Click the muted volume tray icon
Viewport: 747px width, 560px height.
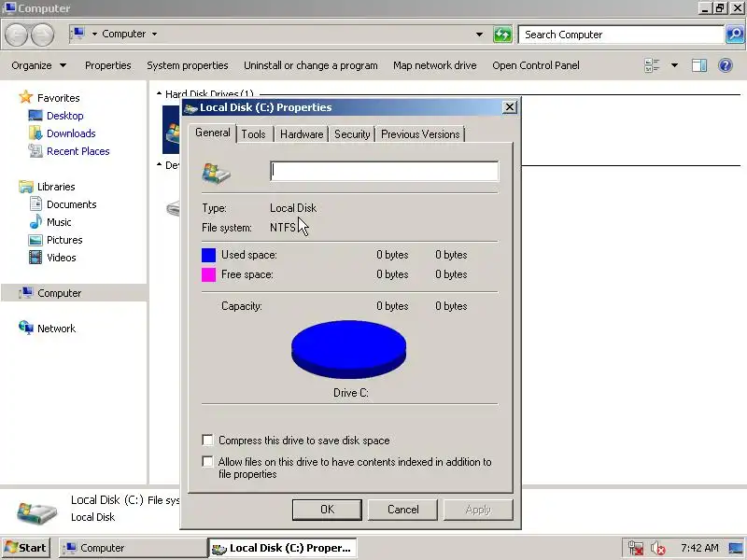coord(658,548)
